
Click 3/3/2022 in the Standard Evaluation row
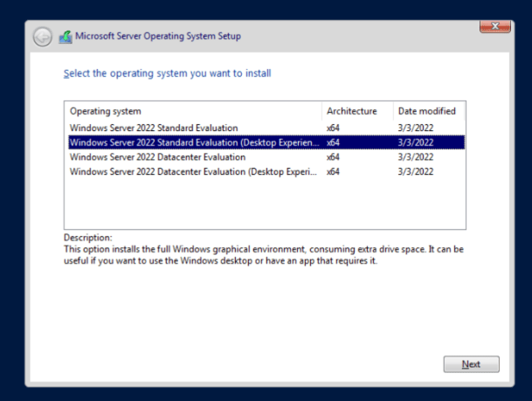(x=413, y=128)
